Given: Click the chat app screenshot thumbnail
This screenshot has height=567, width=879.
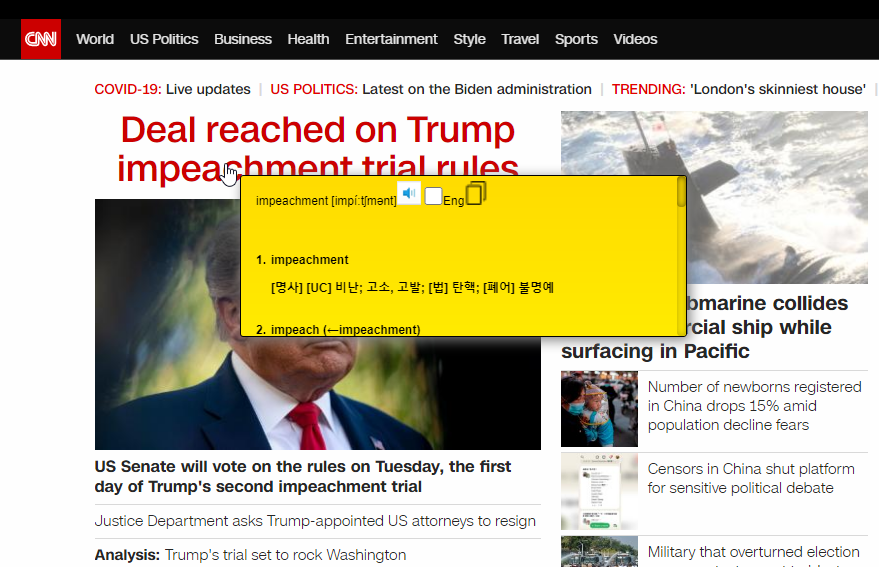Looking at the screenshot, I should tap(599, 492).
